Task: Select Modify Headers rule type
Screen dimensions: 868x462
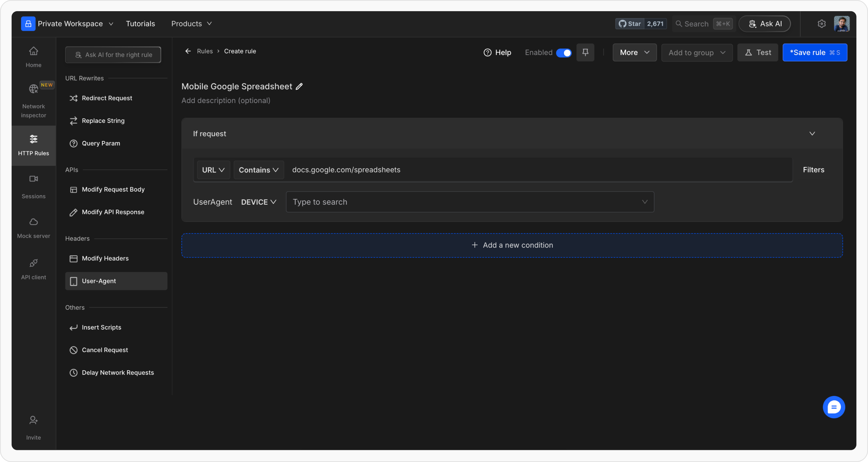Action: tap(105, 258)
